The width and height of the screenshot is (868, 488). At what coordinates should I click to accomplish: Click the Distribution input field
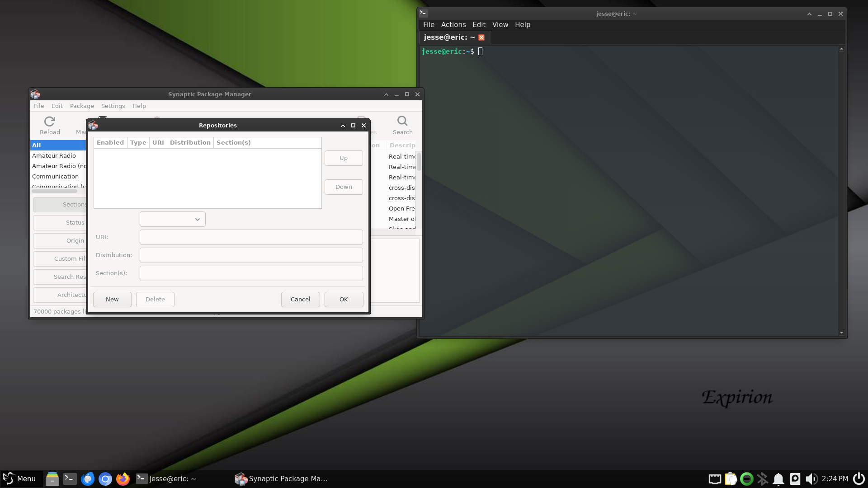coord(251,255)
